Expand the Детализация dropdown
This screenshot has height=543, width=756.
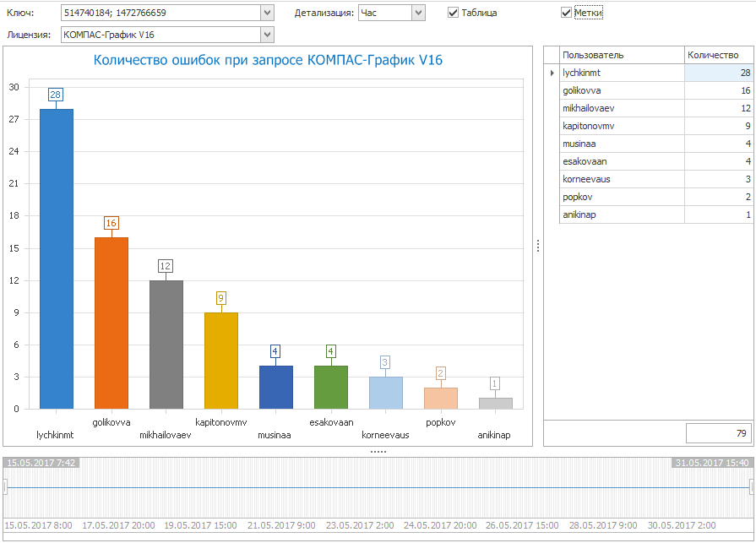click(x=418, y=13)
